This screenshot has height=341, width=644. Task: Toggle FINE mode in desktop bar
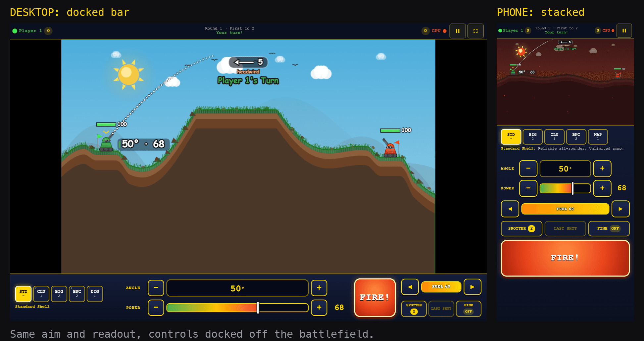coord(469,309)
